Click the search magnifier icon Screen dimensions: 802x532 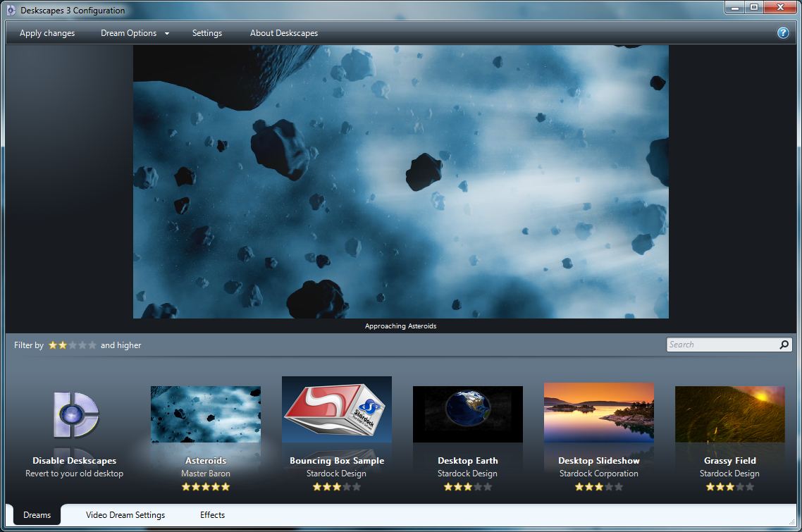[x=784, y=345]
